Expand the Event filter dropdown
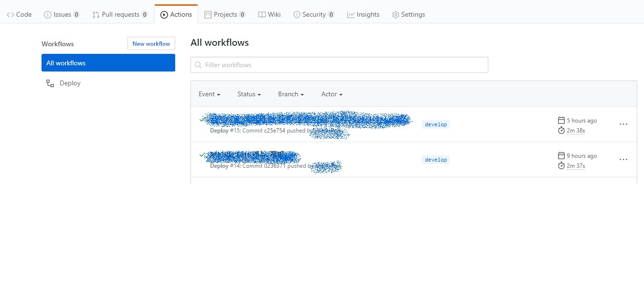The width and height of the screenshot is (644, 286). 210,94
